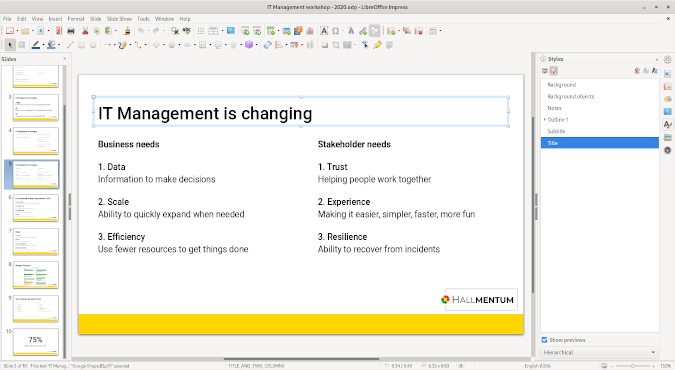Click the Insert Hyperlink icon
The height and width of the screenshot is (370, 675).
point(363,31)
